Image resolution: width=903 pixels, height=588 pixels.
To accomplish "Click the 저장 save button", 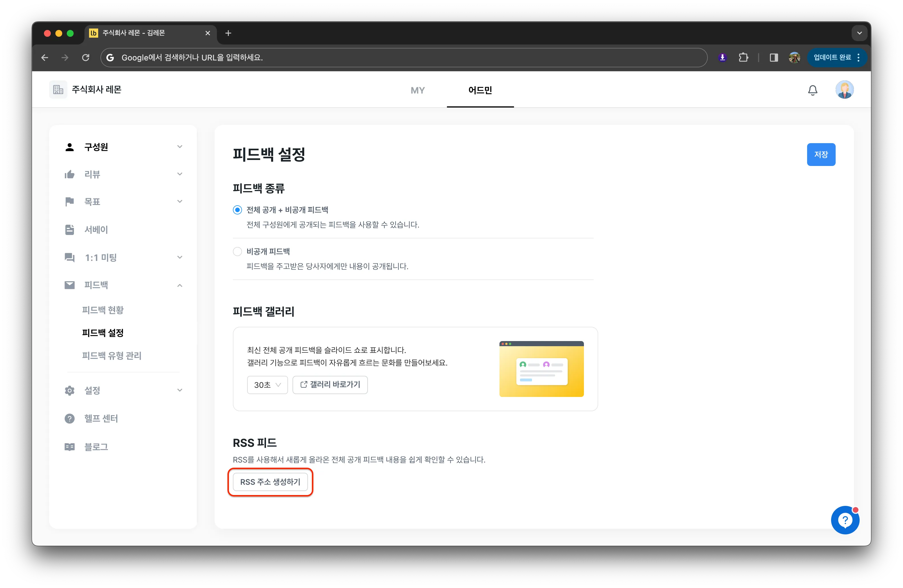I will point(821,155).
